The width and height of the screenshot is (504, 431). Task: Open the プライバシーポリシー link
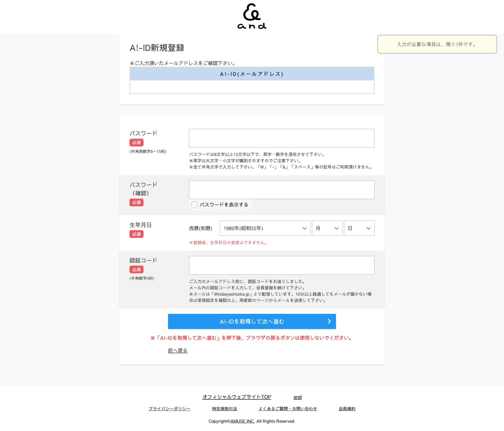coord(169,409)
